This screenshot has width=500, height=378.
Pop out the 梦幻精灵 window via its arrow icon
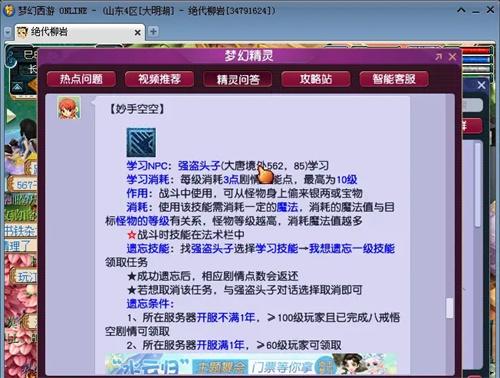[439, 57]
